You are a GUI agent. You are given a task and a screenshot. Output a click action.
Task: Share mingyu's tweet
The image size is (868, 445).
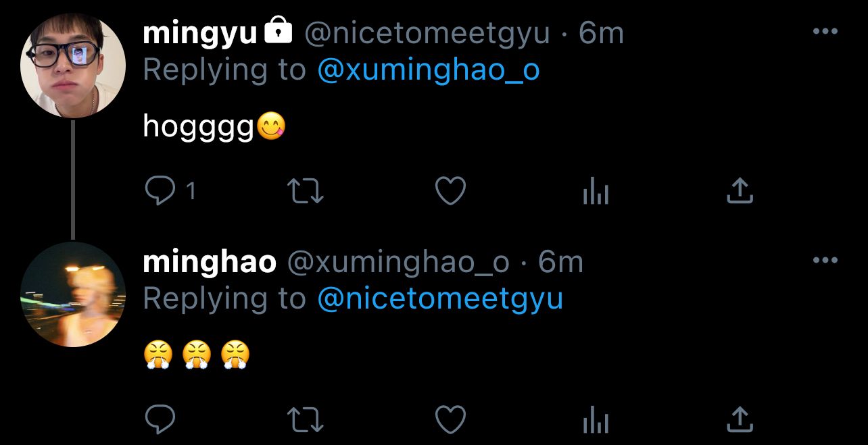[x=740, y=191]
